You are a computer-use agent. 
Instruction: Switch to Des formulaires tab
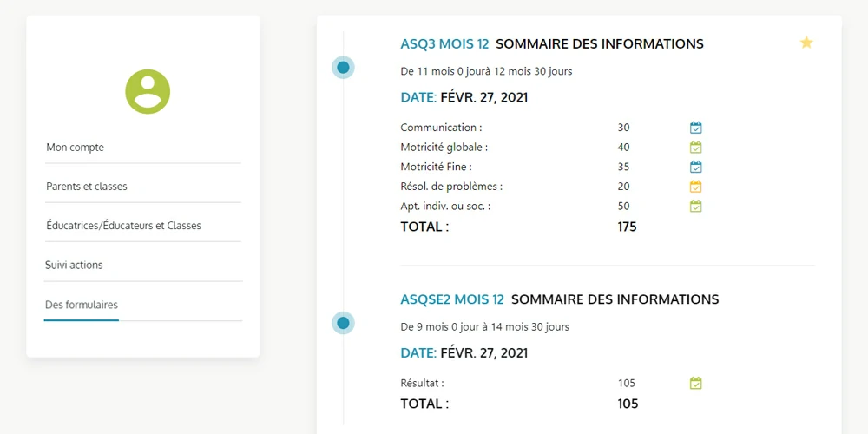pyautogui.click(x=82, y=305)
